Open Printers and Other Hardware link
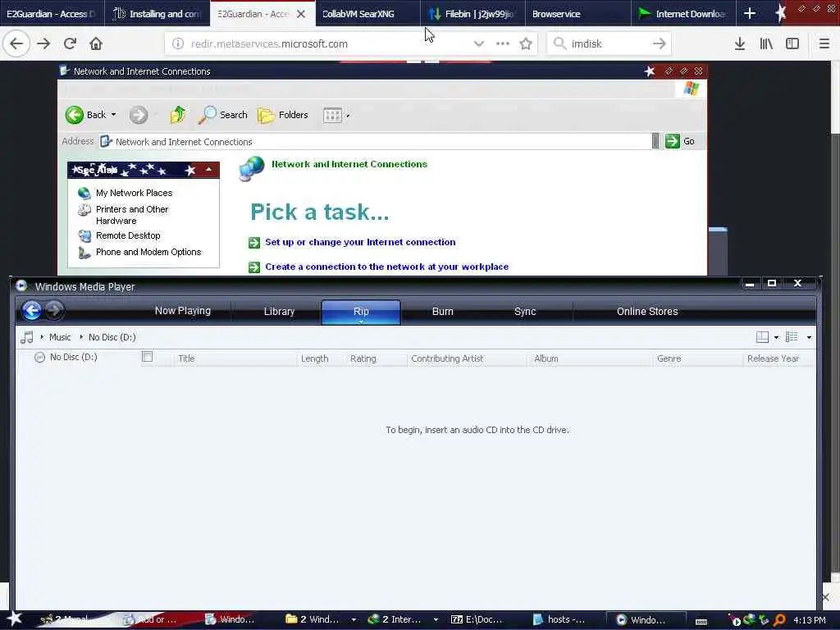The image size is (840, 630). 132,215
